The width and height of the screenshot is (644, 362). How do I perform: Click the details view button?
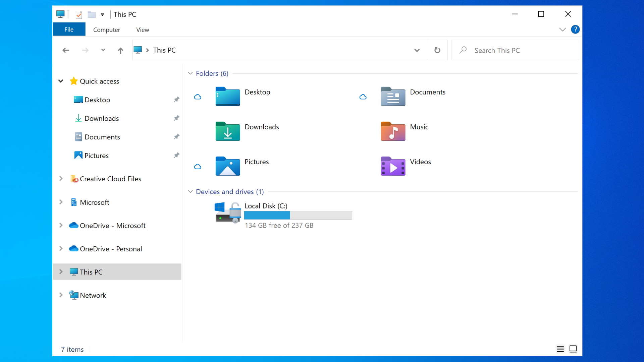coord(560,349)
